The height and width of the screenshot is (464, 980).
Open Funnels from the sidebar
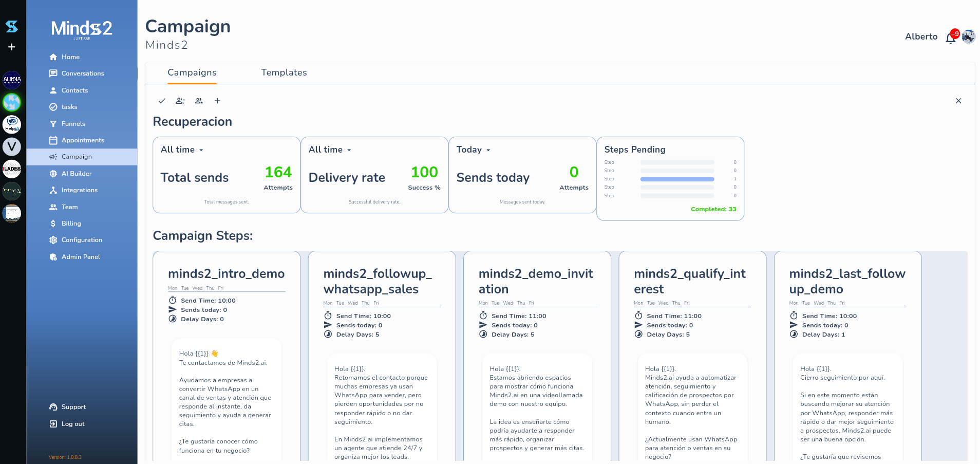82,124
